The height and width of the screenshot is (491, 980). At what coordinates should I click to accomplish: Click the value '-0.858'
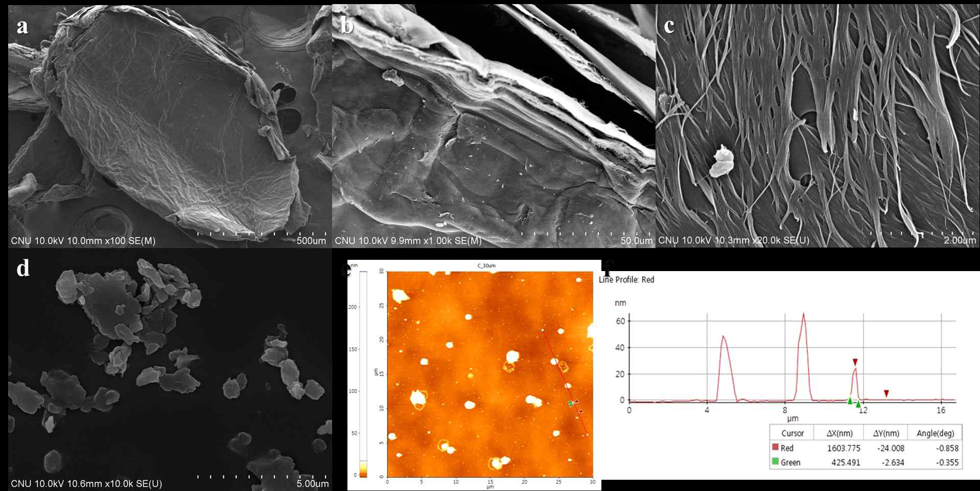coord(947,448)
